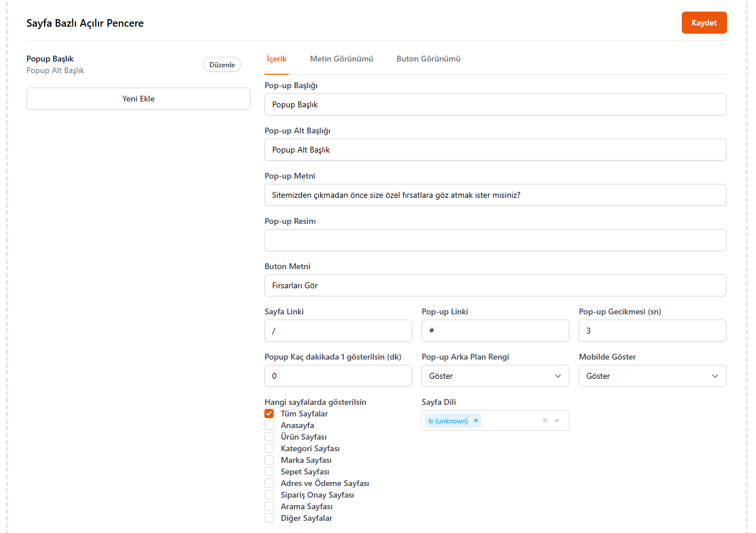This screenshot has height=533, width=756.
Task: Enable the Anasayfa checkbox
Action: point(269,425)
